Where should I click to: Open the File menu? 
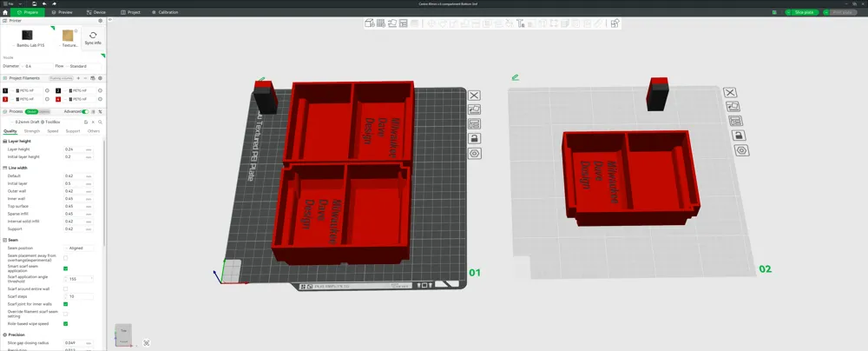coord(9,3)
